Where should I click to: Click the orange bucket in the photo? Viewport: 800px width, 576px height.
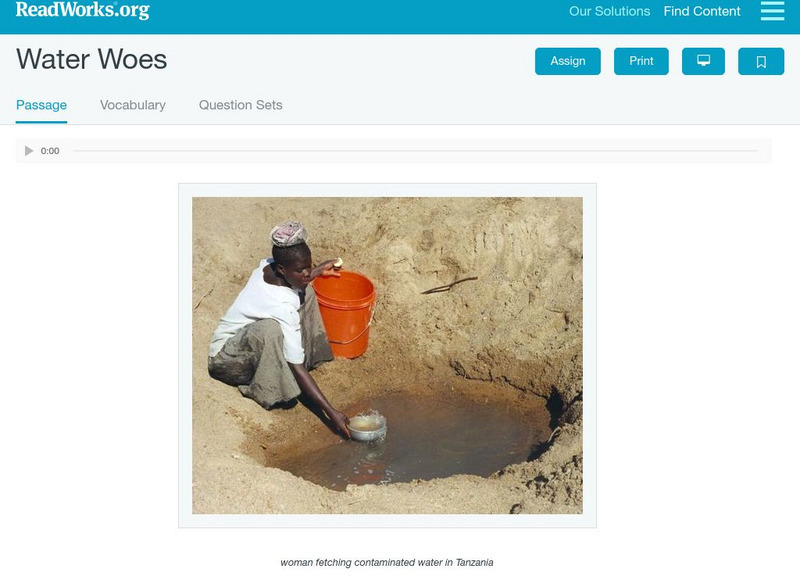pos(345,314)
